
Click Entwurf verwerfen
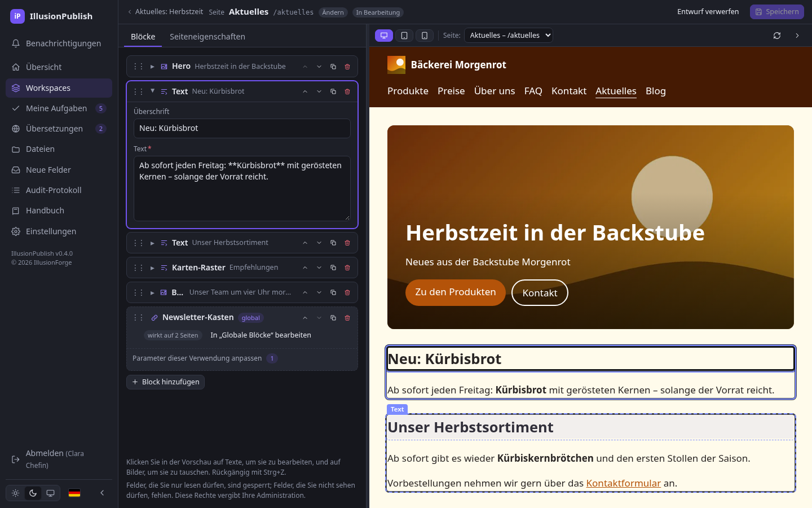point(708,12)
